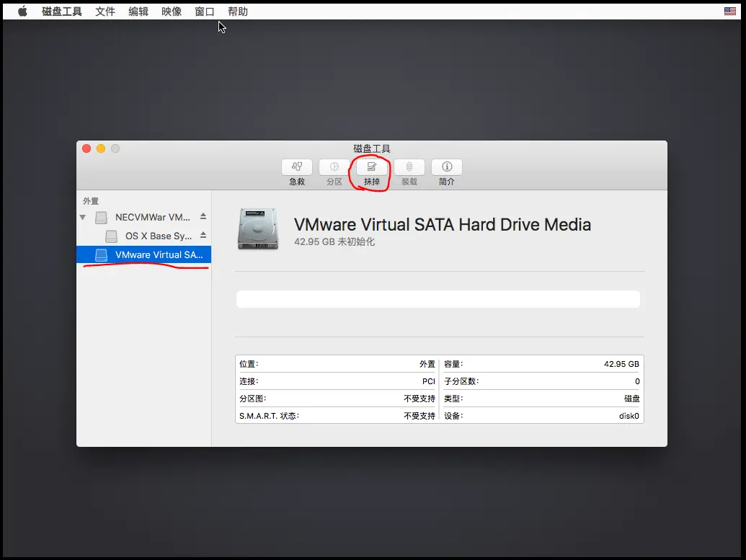Image resolution: width=746 pixels, height=560 pixels.
Task: Open the 窗口 menu
Action: point(205,12)
